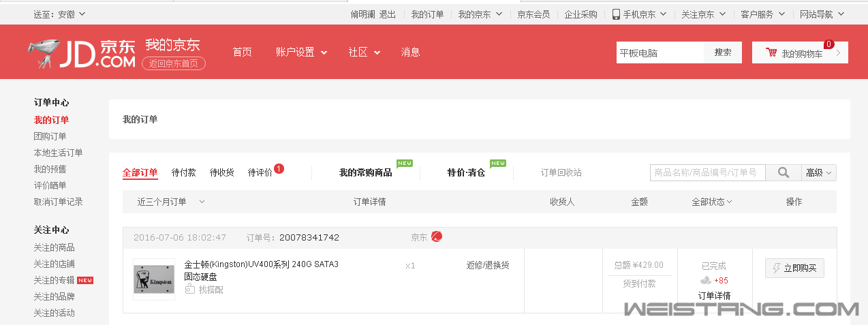Image resolution: width=868 pixels, height=325 pixels.
Task: Open 关注的活动 in the sidebar
Action: click(x=55, y=313)
